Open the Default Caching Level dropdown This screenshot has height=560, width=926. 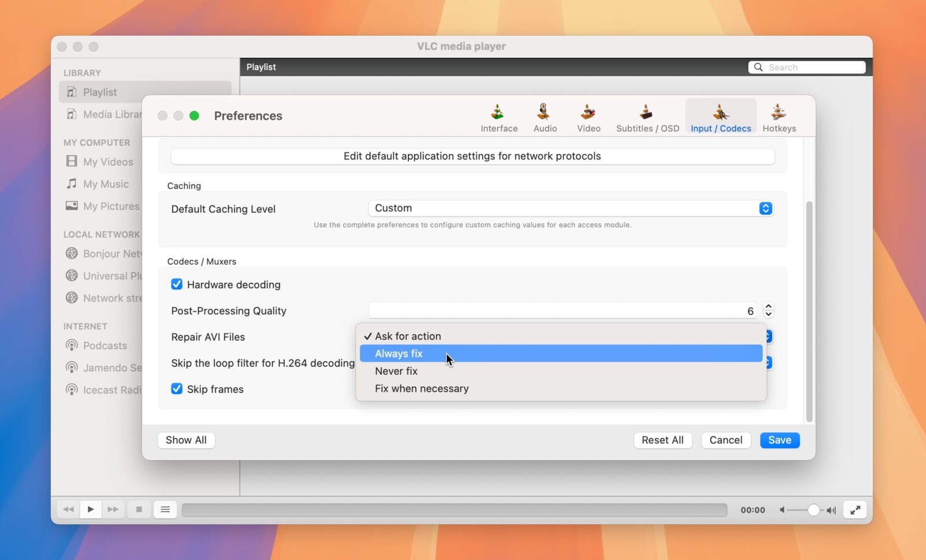[571, 208]
